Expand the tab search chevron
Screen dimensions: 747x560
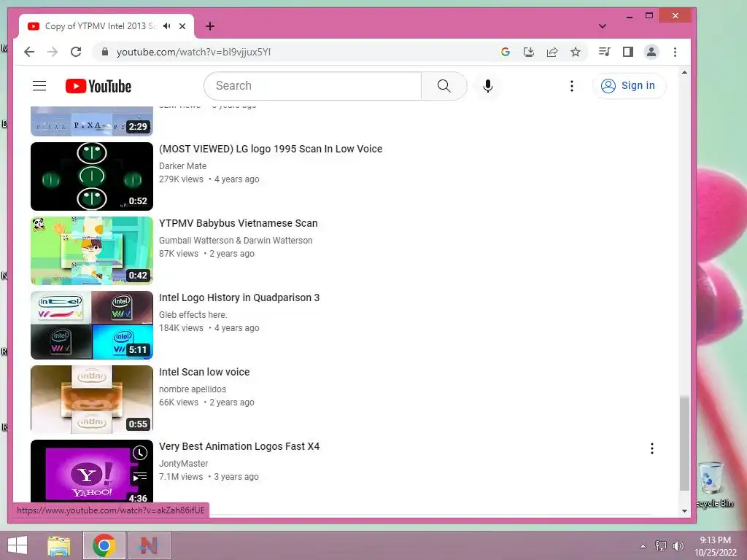point(603,26)
